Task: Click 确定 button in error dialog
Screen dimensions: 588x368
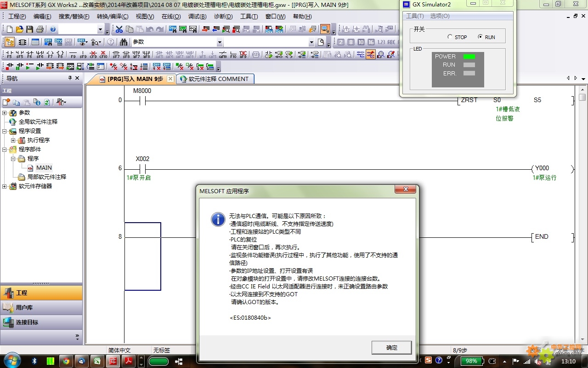Action: click(391, 348)
